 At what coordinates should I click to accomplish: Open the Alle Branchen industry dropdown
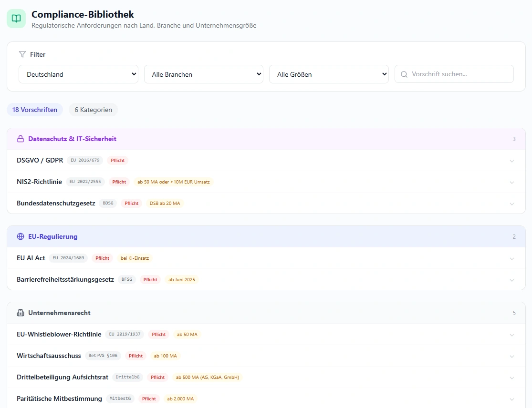[x=203, y=74]
